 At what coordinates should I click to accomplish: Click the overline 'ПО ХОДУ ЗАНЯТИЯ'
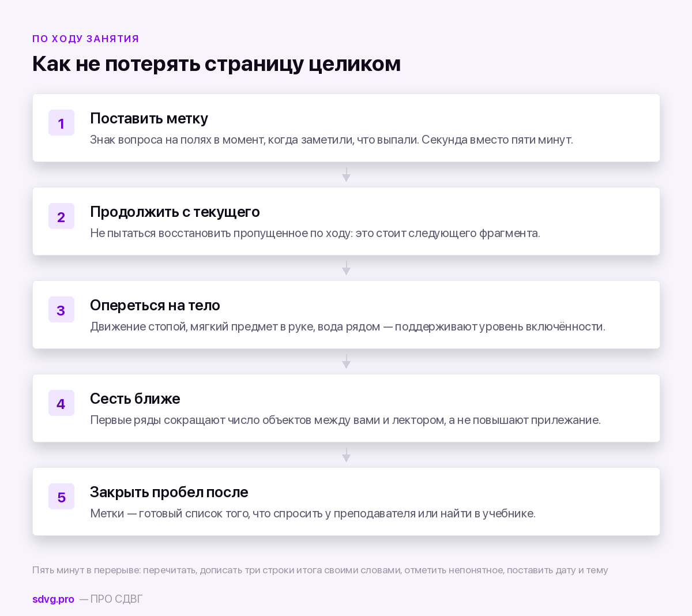[86, 39]
